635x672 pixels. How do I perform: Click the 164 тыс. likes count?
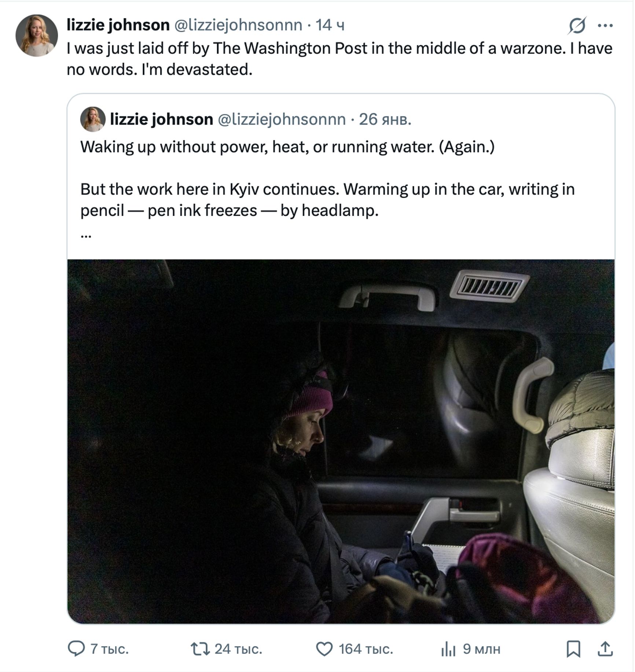point(366,649)
